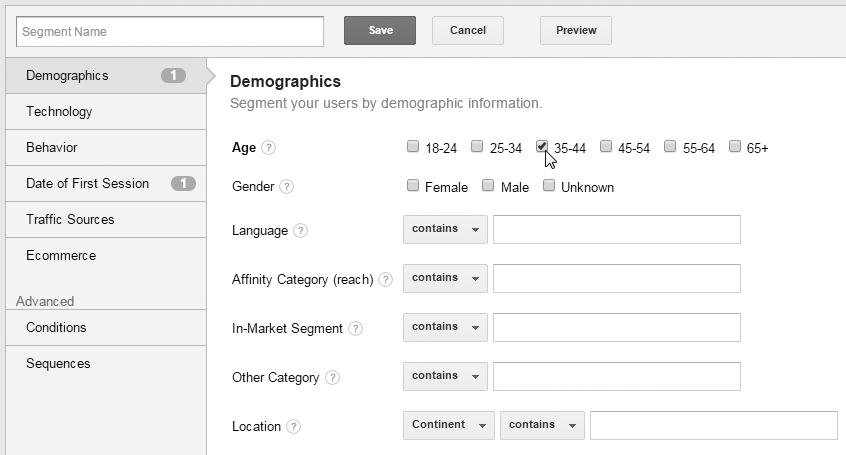Open the Traffic Sources section
Viewport: 846px width, 455px height.
106,220
